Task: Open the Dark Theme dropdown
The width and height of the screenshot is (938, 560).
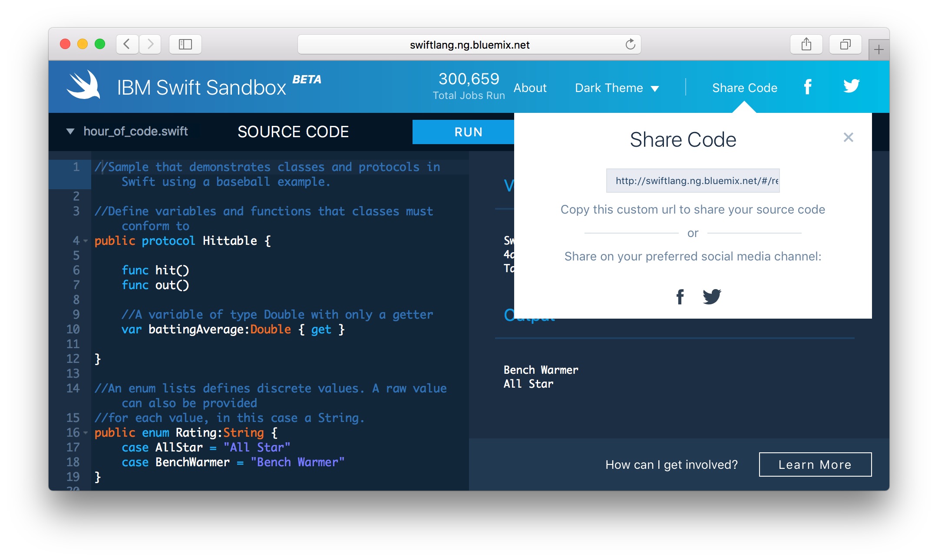Action: point(617,88)
